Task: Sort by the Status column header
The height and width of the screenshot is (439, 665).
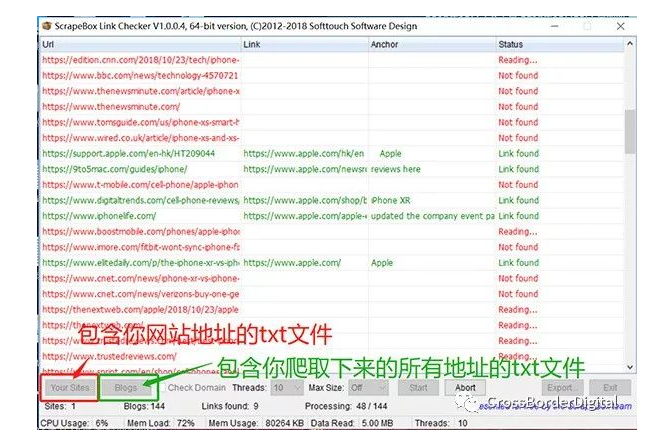Action: [559, 44]
